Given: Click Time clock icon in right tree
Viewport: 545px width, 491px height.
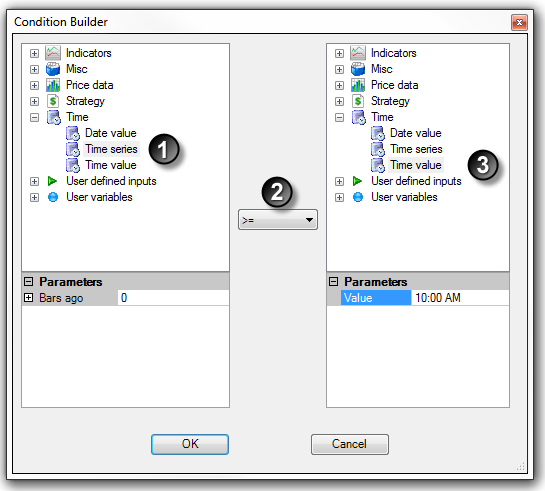Looking at the screenshot, I should tap(358, 117).
